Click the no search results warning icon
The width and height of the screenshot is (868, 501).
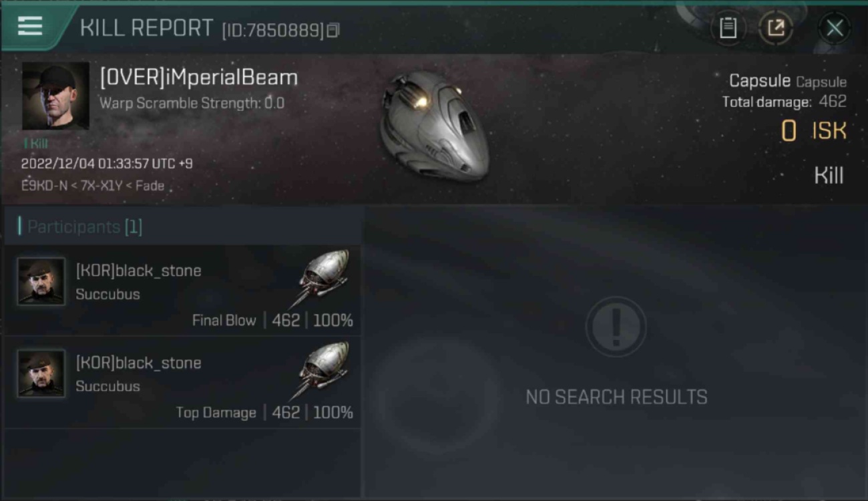(x=616, y=327)
